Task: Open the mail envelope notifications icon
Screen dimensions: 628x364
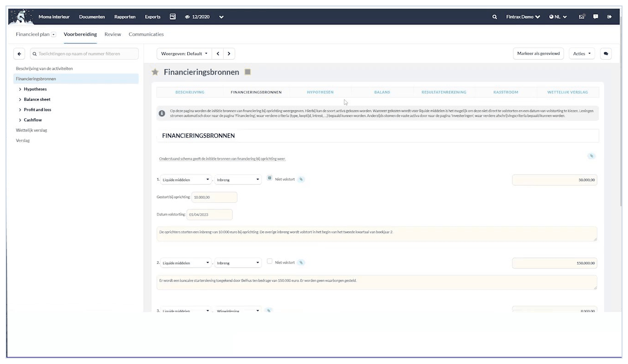Action: (582, 17)
